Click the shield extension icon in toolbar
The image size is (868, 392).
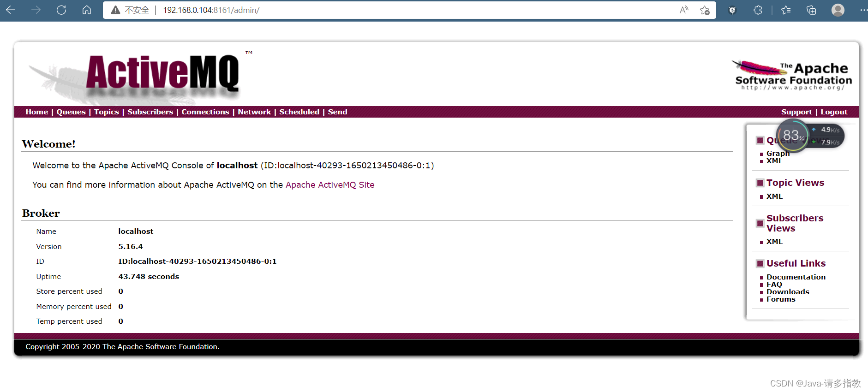(732, 10)
